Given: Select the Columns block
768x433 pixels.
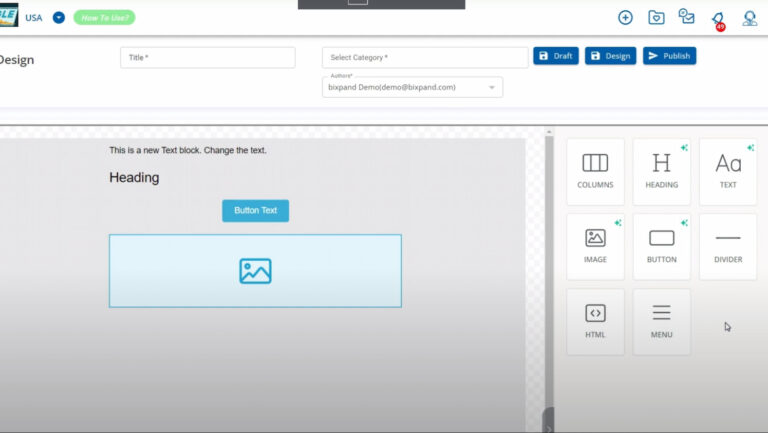Looking at the screenshot, I should pos(595,171).
